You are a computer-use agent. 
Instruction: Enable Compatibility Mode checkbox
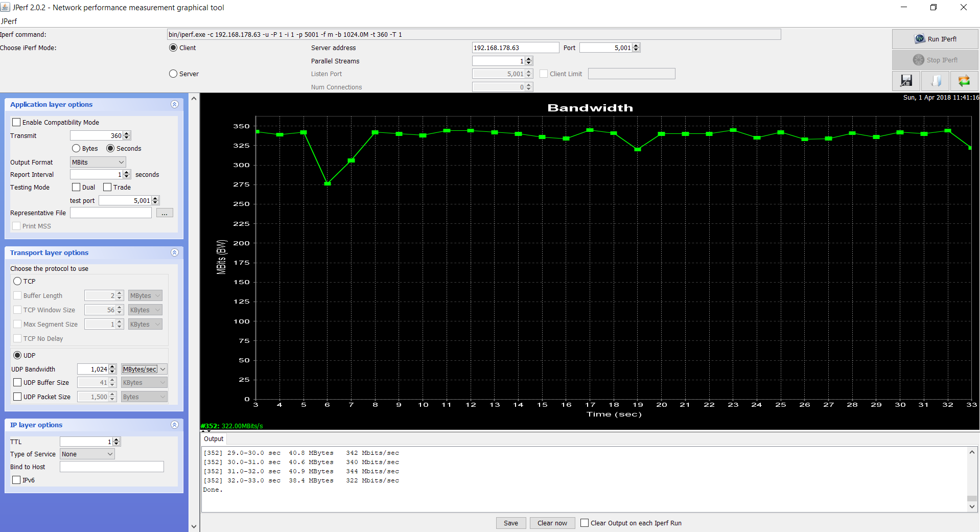(16, 122)
